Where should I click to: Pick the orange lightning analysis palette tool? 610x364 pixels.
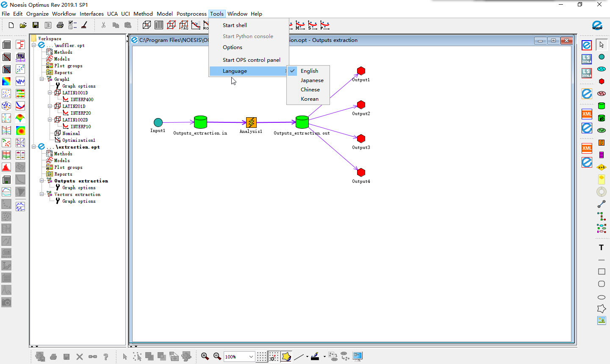tap(602, 143)
